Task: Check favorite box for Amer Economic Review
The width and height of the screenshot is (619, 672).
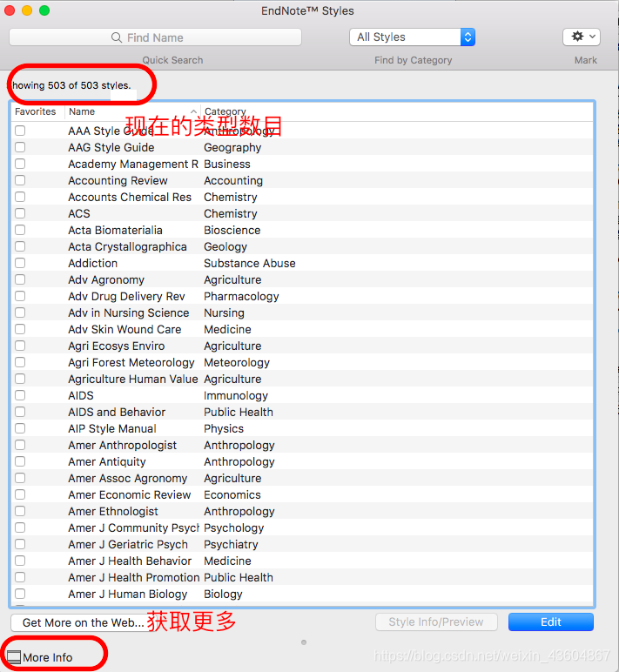Action: pos(20,494)
